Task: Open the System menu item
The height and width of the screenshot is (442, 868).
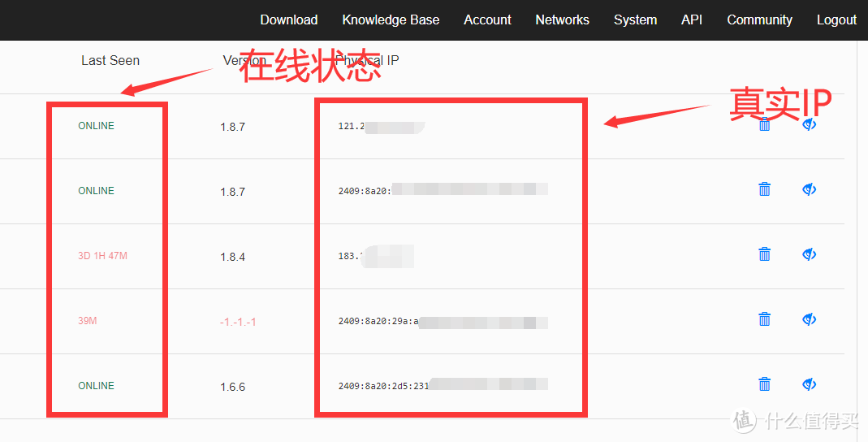Action: pyautogui.click(x=635, y=20)
